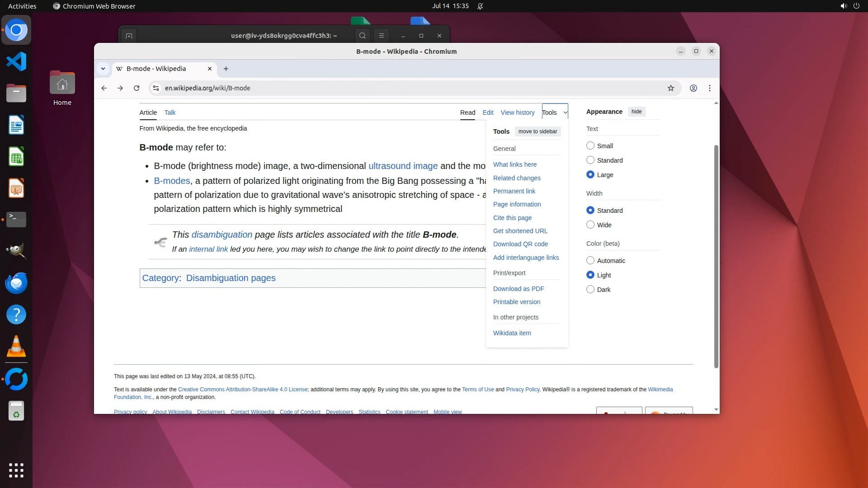The width and height of the screenshot is (868, 488).
Task: Open Thunderbird mail from the dock
Action: pos(16,283)
